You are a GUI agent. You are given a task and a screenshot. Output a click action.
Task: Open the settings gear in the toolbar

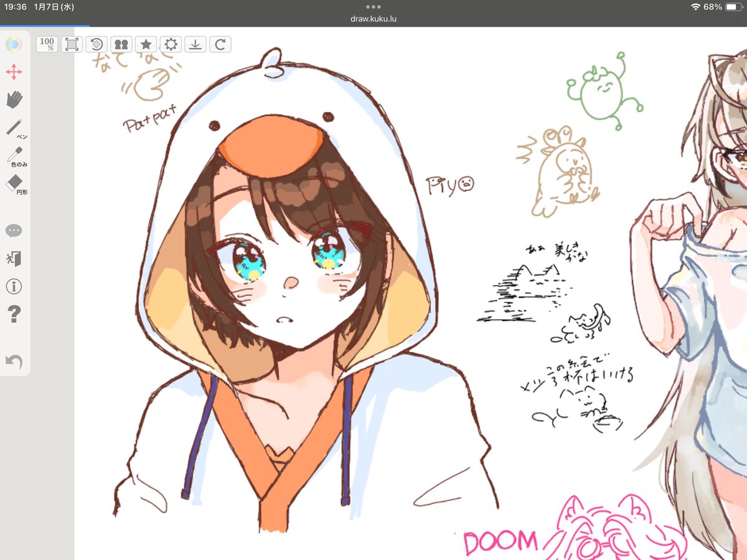coord(171,44)
